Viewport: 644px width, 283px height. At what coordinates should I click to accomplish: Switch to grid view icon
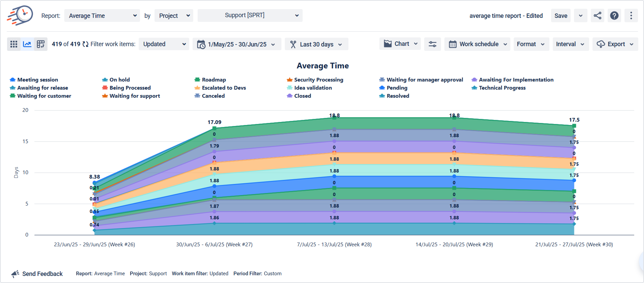14,44
